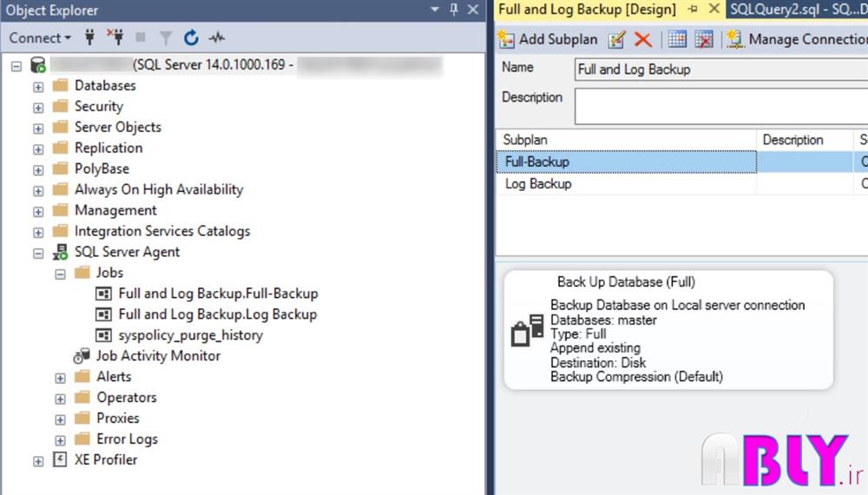Collapse the SQL Server Agent node
The image size is (868, 495).
pyautogui.click(x=38, y=254)
